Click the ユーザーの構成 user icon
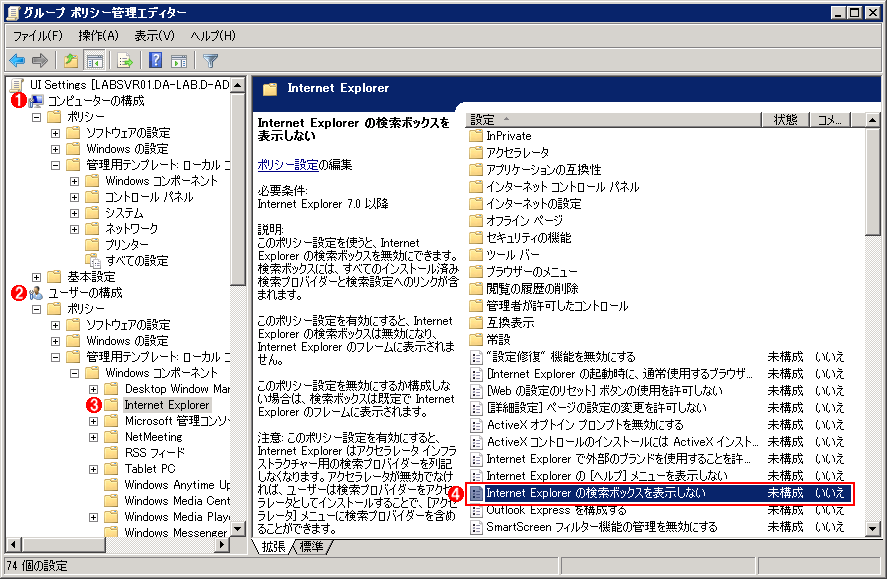The image size is (887, 579). 36,293
